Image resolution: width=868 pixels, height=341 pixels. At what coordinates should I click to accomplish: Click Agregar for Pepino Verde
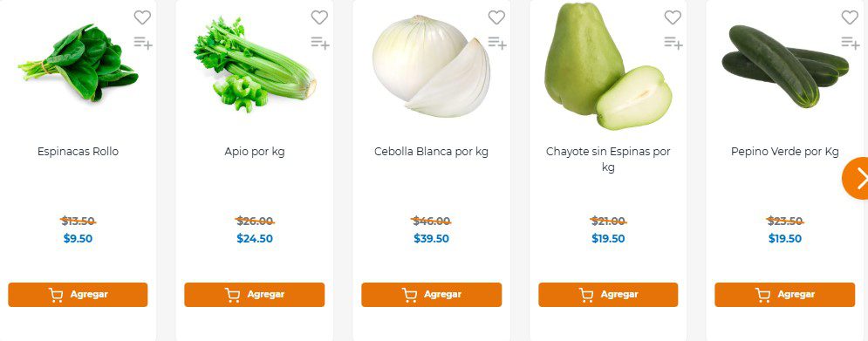click(785, 295)
